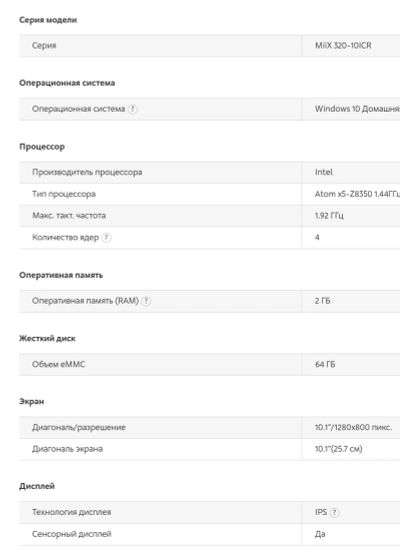400x551 pixels.
Task: Click the 64 ГБ value
Action: (x=325, y=364)
